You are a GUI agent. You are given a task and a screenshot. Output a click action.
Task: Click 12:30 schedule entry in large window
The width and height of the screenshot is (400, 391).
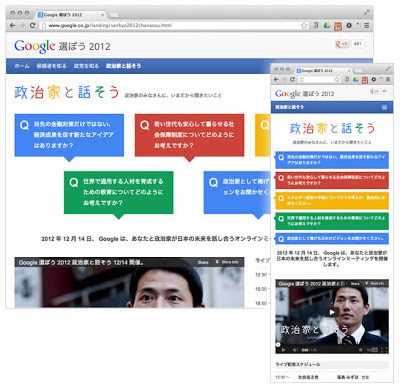tap(261, 275)
